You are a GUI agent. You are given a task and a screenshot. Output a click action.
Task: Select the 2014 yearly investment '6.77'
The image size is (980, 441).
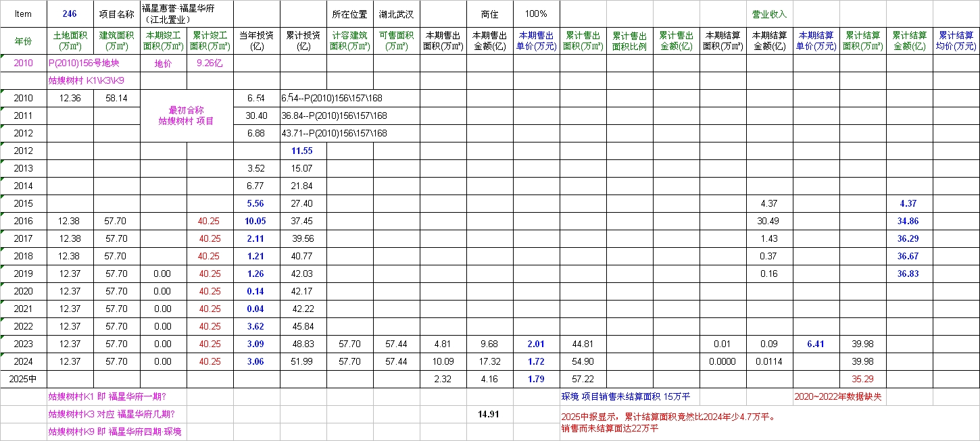point(257,186)
